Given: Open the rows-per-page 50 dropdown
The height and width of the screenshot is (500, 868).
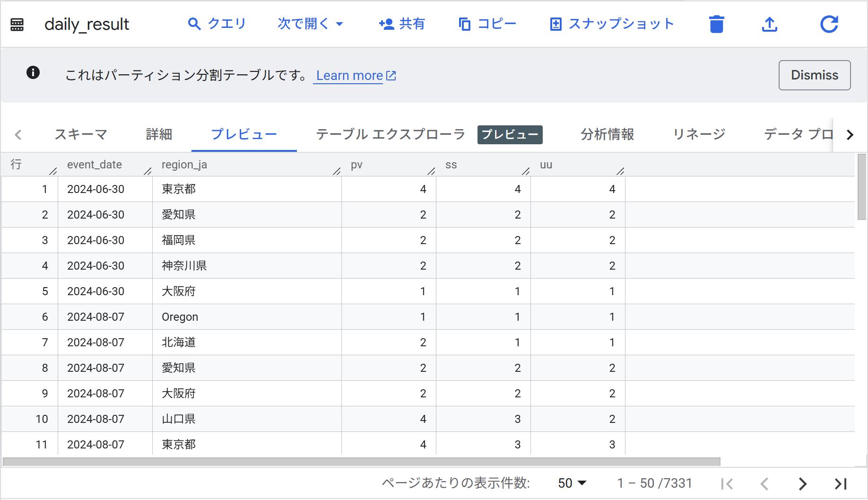Looking at the screenshot, I should [x=572, y=483].
